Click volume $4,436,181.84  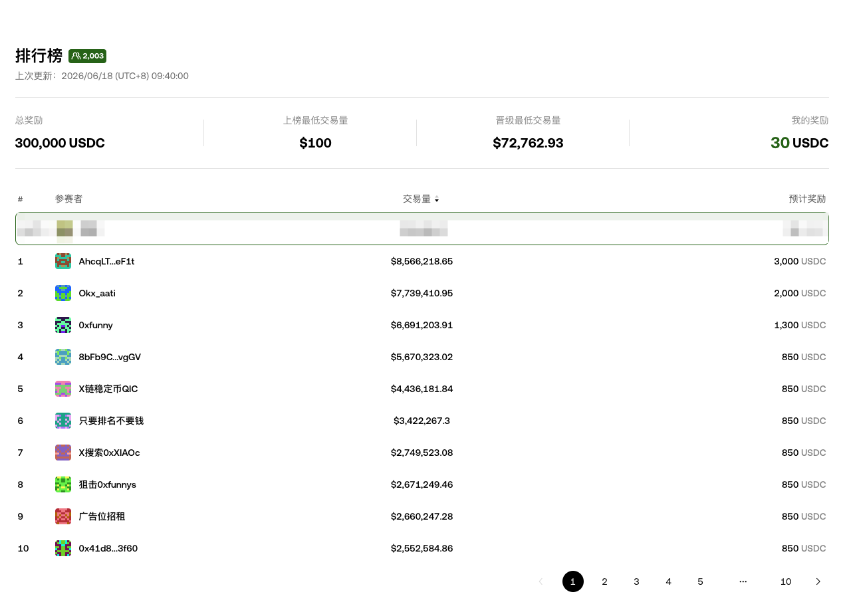coord(421,389)
